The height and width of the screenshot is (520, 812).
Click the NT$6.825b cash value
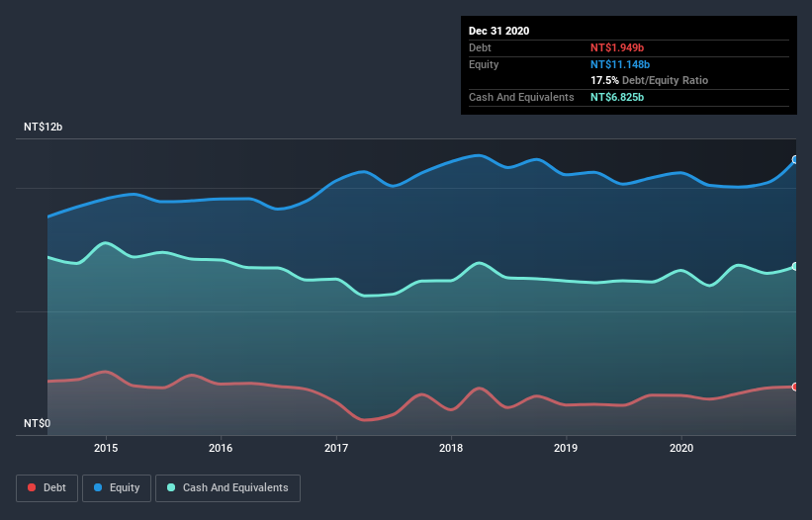(x=617, y=97)
